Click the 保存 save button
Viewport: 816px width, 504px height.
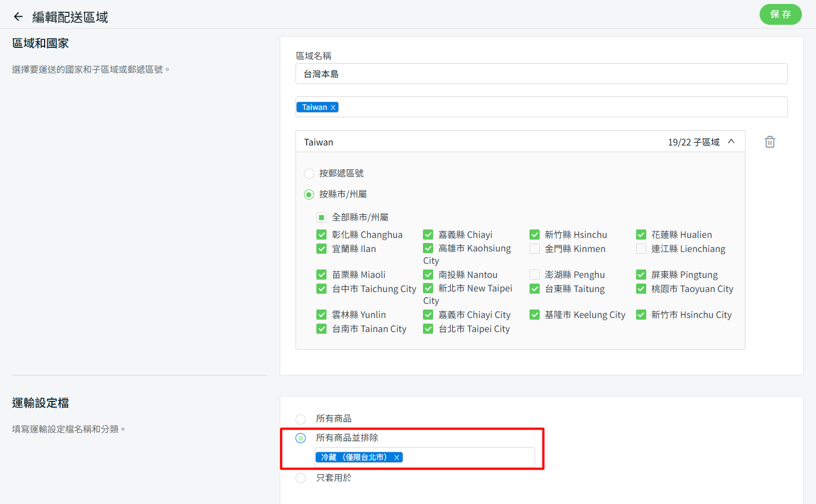[780, 15]
